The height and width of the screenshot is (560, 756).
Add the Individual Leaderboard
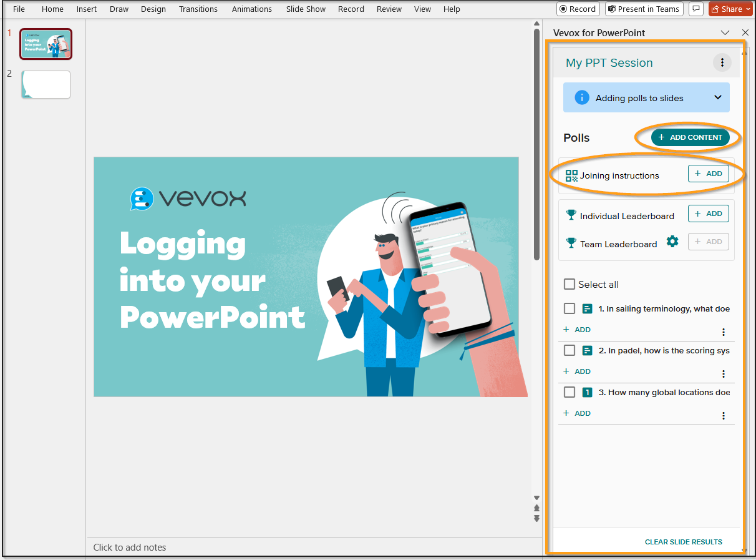coord(709,214)
